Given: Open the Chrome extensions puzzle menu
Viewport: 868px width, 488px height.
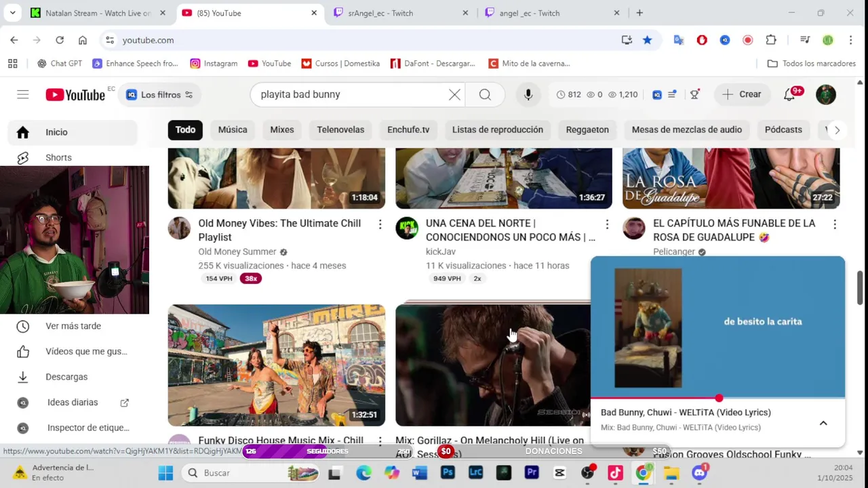Looking at the screenshot, I should coord(771,40).
